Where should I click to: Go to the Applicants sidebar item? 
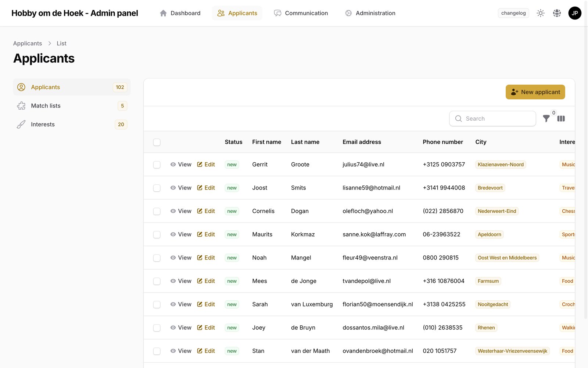tap(72, 87)
